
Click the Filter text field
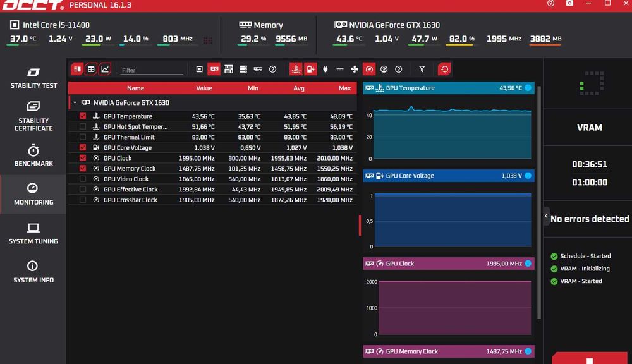tap(152, 70)
